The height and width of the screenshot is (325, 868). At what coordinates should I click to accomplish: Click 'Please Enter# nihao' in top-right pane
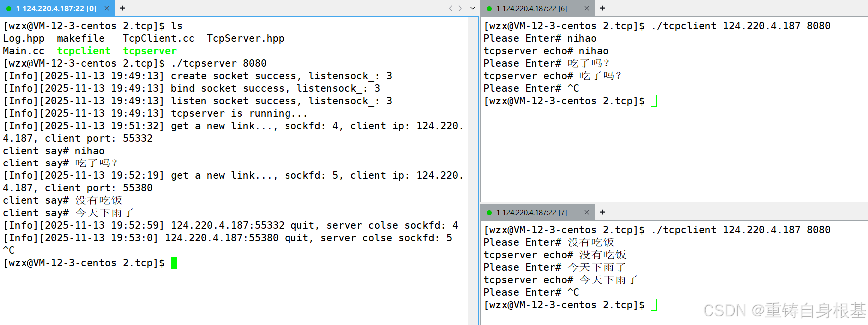coord(540,38)
